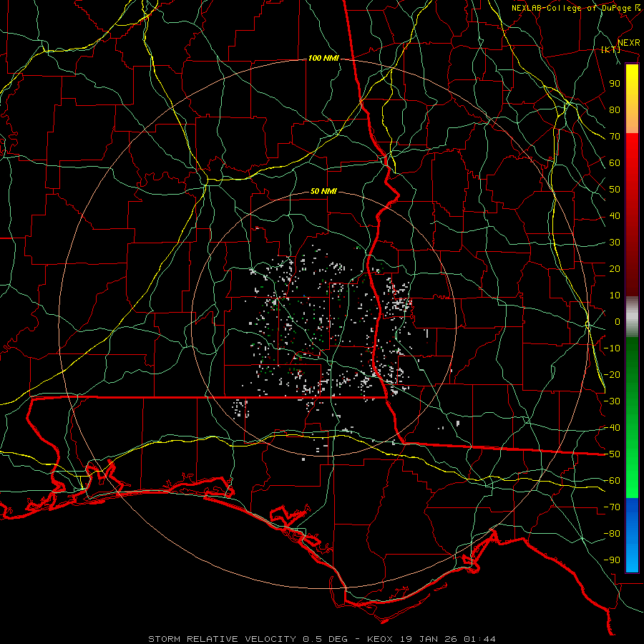The height and width of the screenshot is (644, 644).
Task: Click the 80 value on velocity scale
Action: pos(615,109)
